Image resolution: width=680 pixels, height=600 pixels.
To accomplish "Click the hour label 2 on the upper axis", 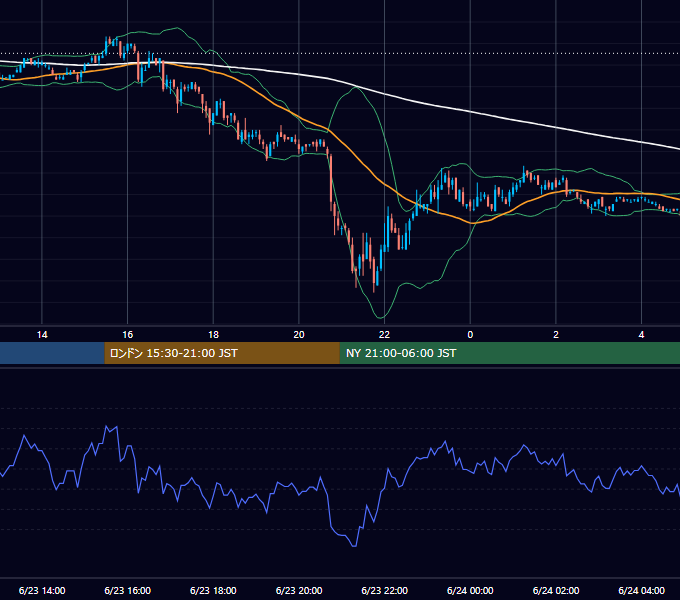I will pyautogui.click(x=556, y=335).
